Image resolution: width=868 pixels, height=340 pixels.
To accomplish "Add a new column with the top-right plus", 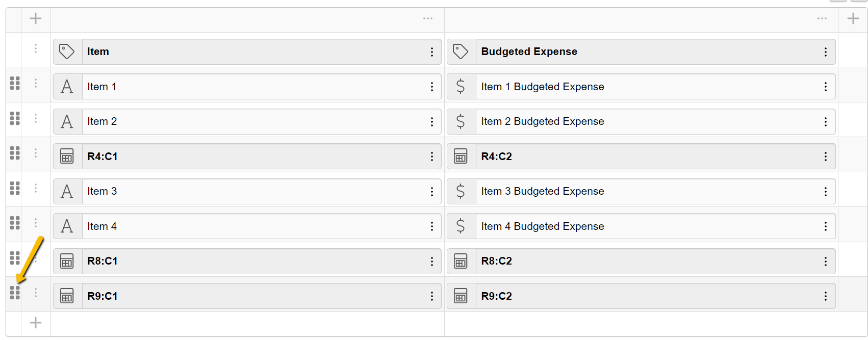I will click(x=853, y=19).
